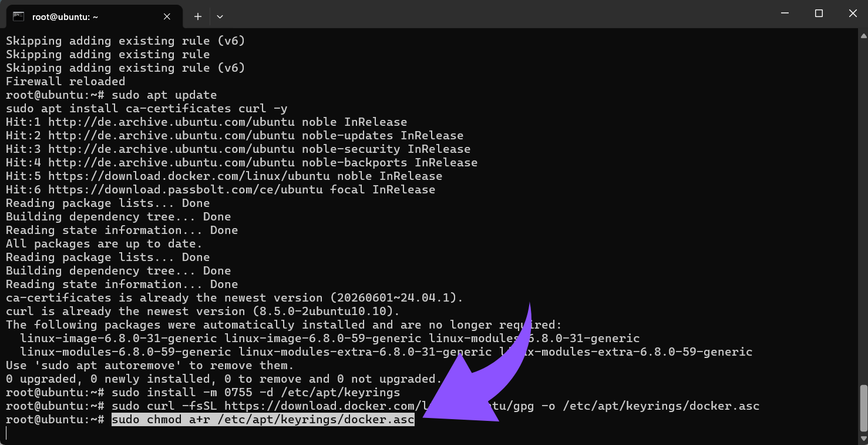Screen dimensions: 868x445
Task: Click the vertical scrollbar thumb
Action: [x=863, y=409]
